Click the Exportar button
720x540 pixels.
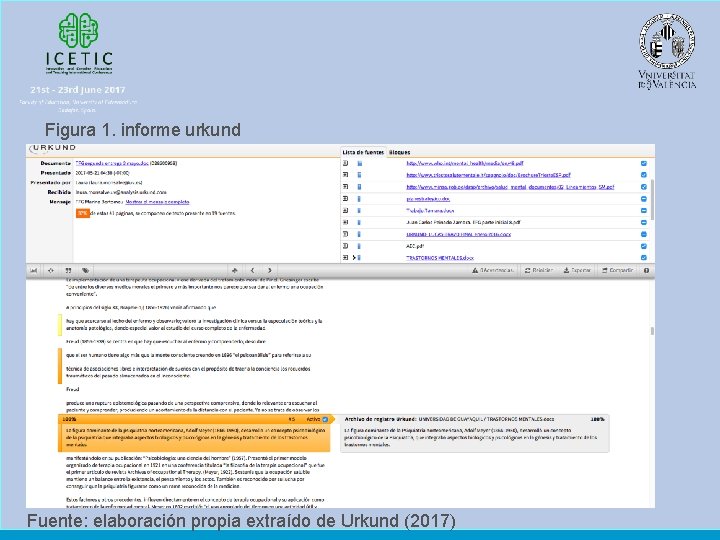tap(577, 270)
